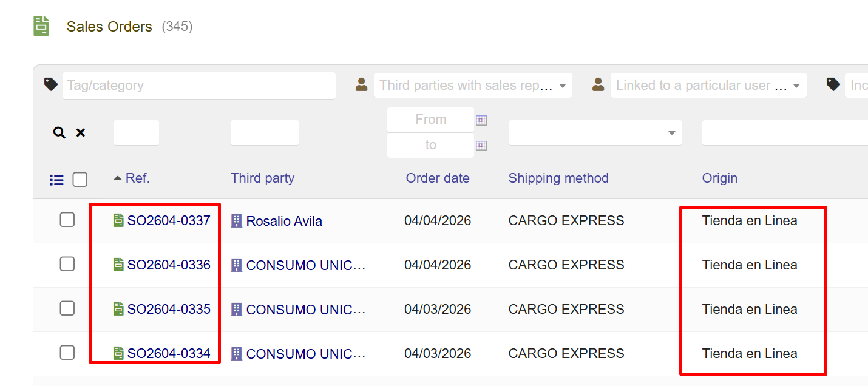
Task: Click the Tag/category input field
Action: (198, 86)
